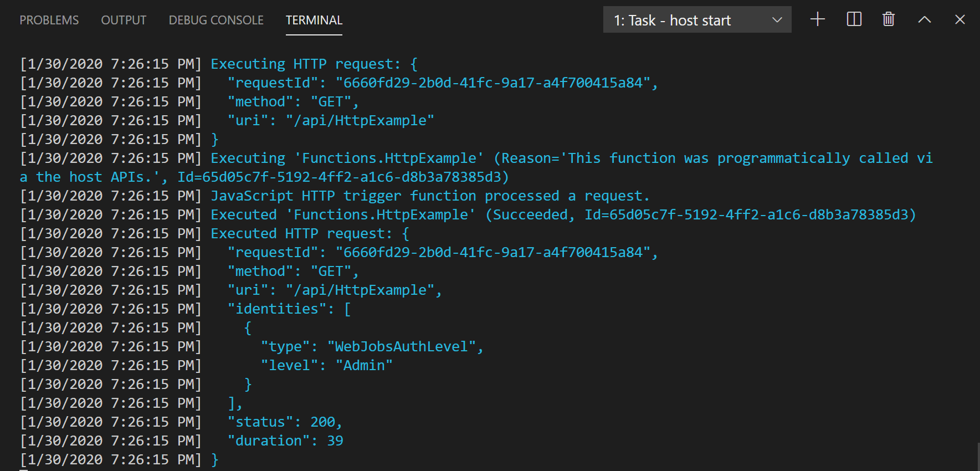Select the OUTPUT tab
The height and width of the screenshot is (471, 980).
click(123, 20)
